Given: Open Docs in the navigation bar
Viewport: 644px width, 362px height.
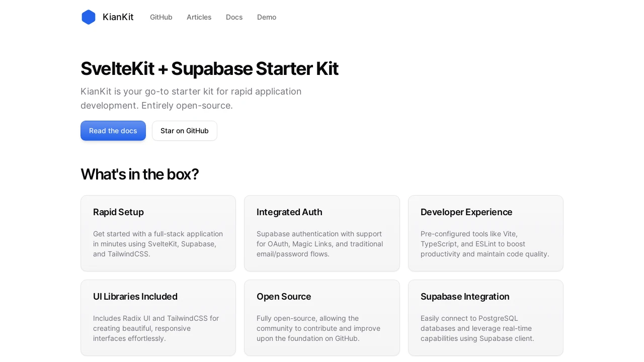Looking at the screenshot, I should [234, 17].
